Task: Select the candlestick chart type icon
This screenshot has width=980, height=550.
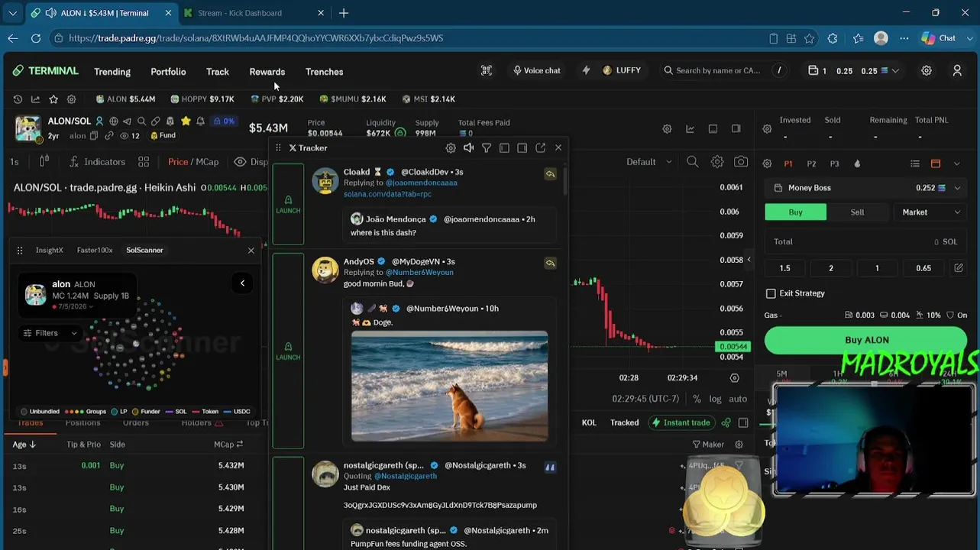Action: (44, 161)
